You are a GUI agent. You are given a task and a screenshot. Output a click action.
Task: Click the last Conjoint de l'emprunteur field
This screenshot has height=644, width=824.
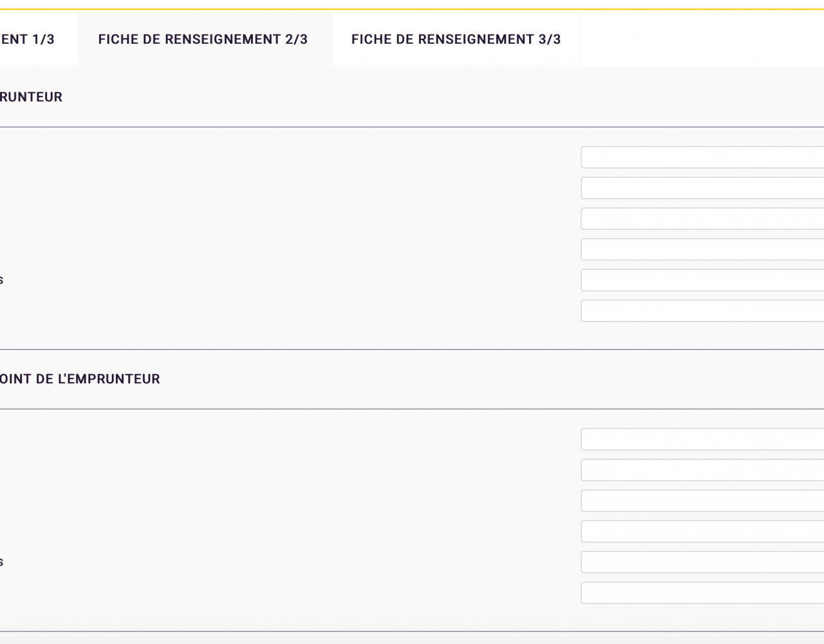pos(702,593)
